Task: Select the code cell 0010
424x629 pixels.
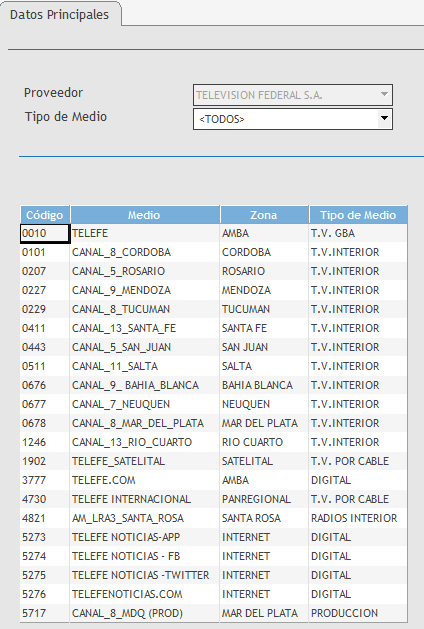Action: tap(45, 233)
